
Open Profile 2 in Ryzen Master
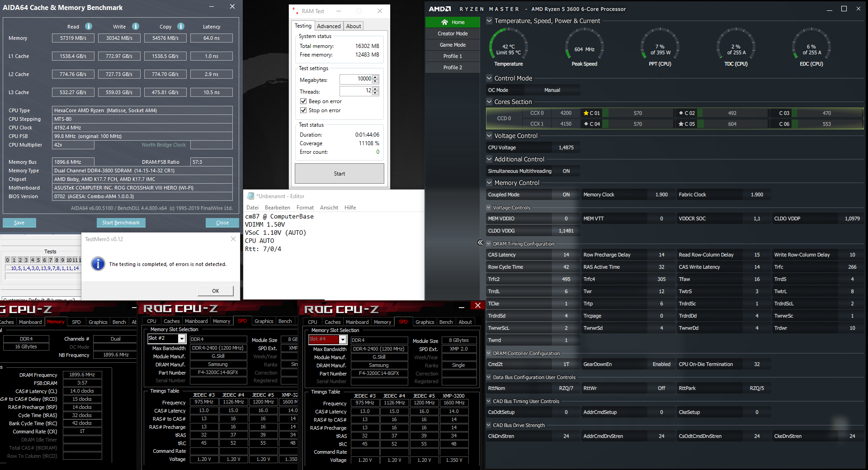453,67
